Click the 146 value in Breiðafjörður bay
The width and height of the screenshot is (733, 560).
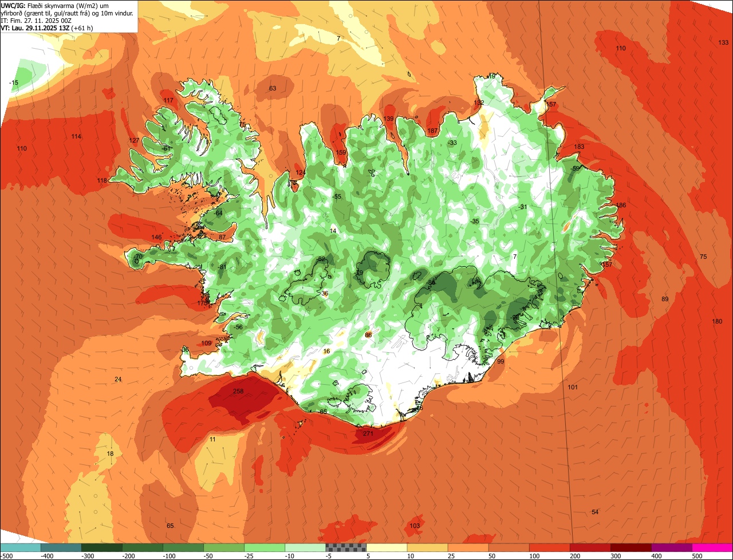(156, 238)
